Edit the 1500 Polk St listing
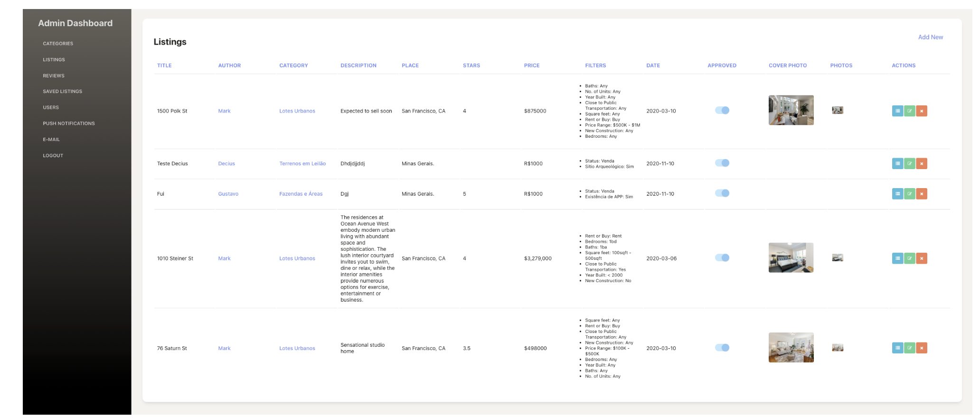 click(909, 111)
